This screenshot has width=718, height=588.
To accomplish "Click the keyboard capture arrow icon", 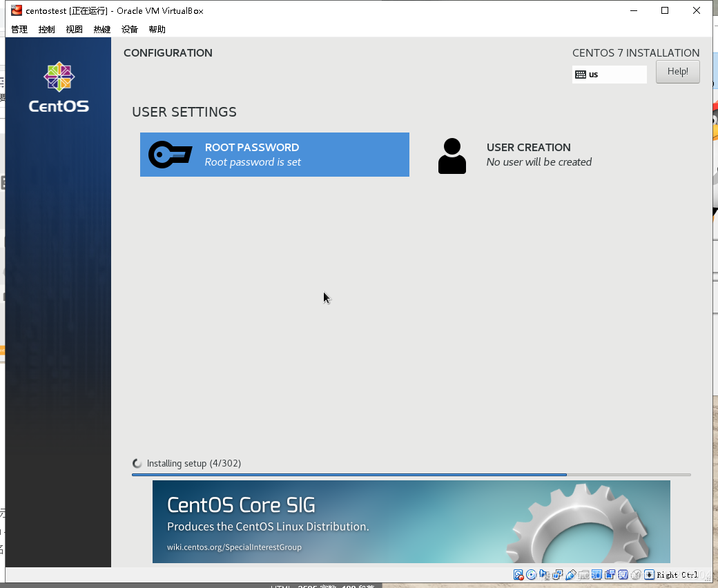I will click(650, 575).
